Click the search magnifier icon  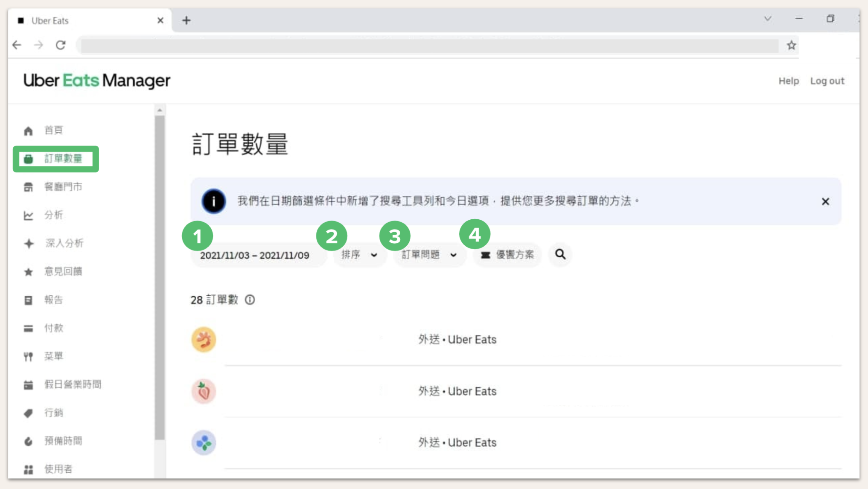[560, 254]
